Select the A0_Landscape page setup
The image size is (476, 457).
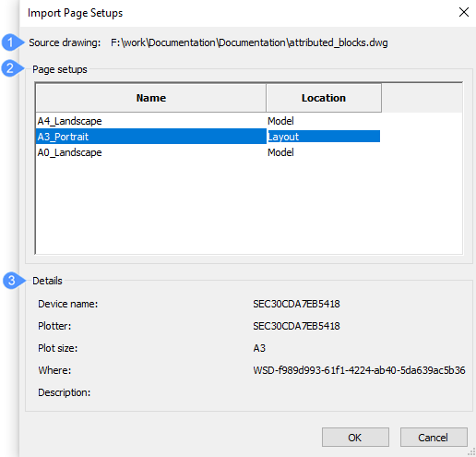coord(69,152)
